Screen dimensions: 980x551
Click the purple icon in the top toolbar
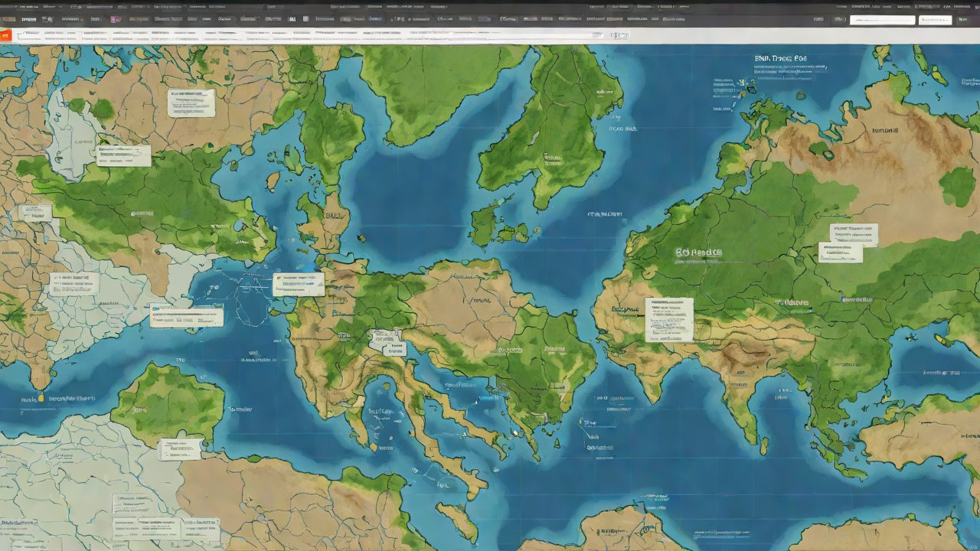[x=115, y=18]
